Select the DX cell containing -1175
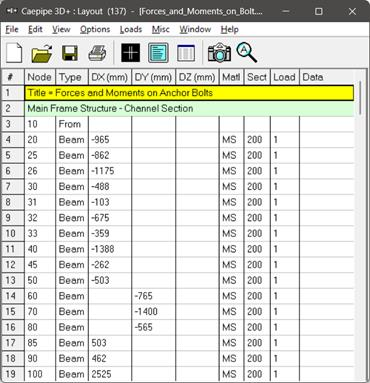 tap(110, 171)
